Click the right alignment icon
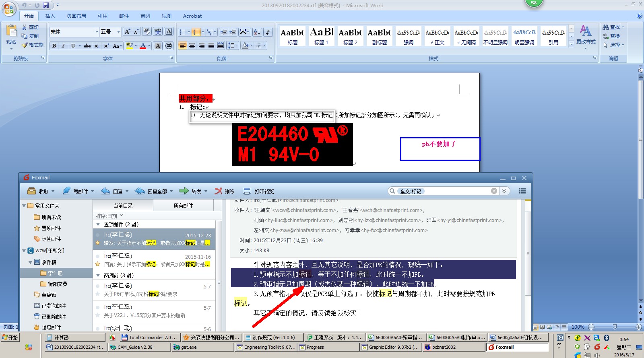Viewport: 644px width, 358px height. (x=202, y=45)
